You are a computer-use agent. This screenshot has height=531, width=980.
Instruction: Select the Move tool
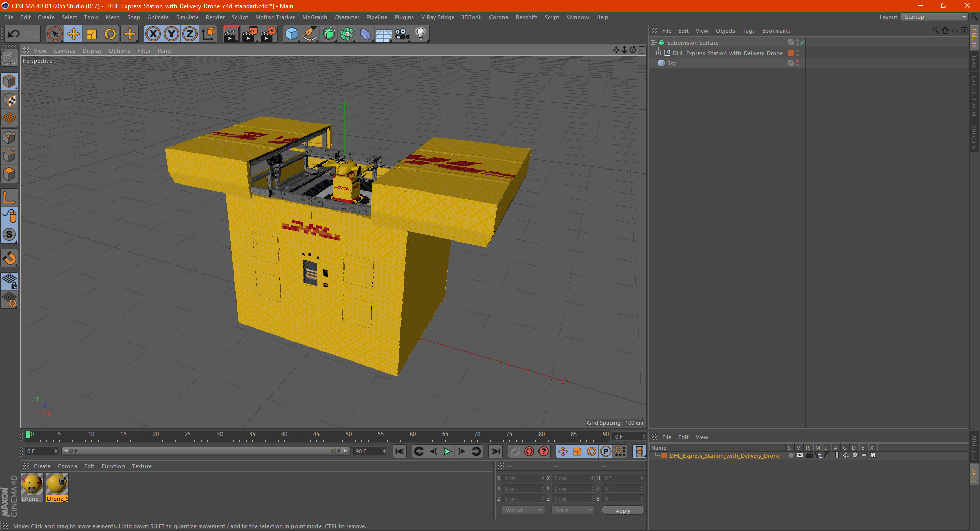[x=73, y=34]
